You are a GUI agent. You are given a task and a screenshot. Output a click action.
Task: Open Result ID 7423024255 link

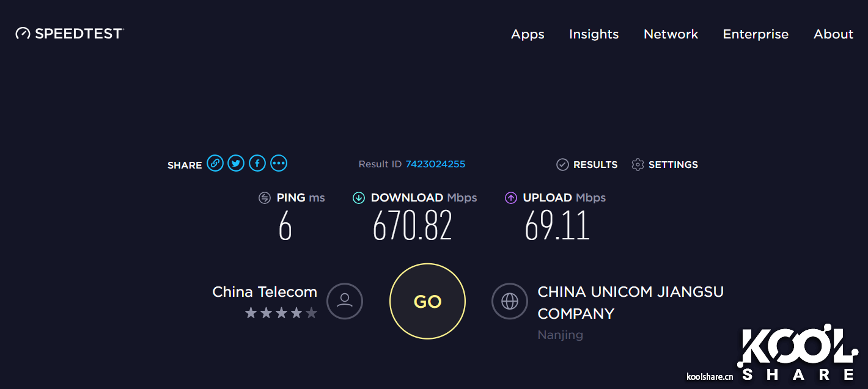click(435, 164)
